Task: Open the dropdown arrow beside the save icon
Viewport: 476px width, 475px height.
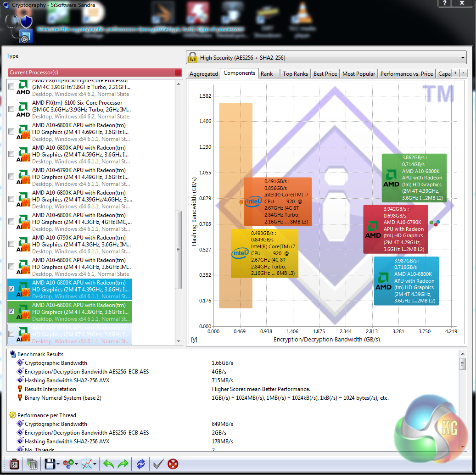Action: point(58,464)
